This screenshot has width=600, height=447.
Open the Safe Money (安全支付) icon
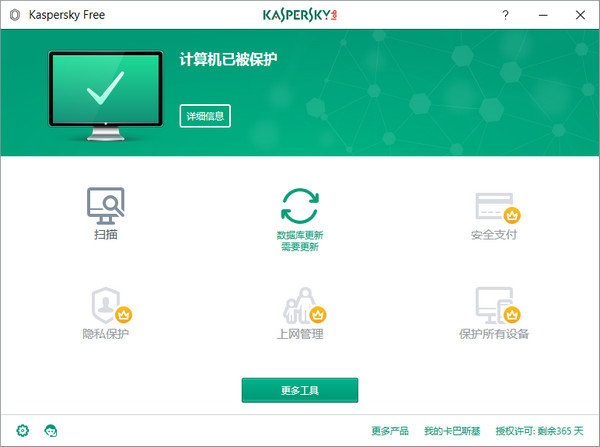[494, 207]
